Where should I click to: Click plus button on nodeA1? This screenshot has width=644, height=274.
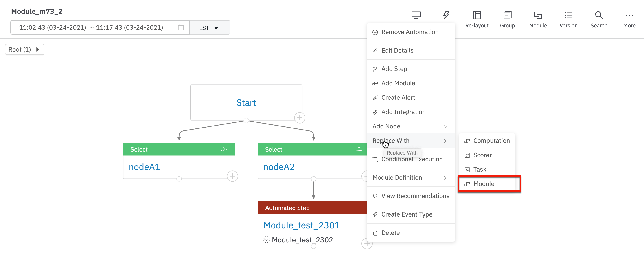point(232,176)
